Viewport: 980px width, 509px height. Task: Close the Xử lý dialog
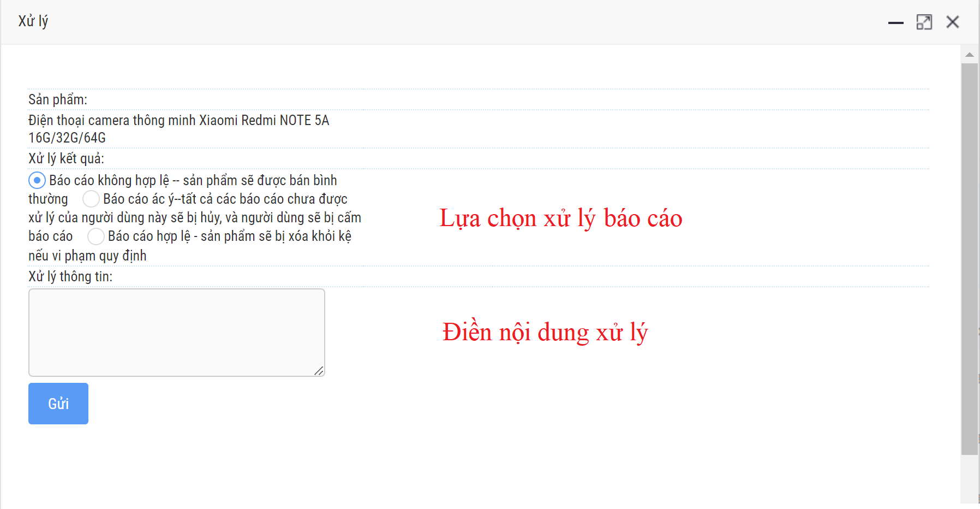952,22
